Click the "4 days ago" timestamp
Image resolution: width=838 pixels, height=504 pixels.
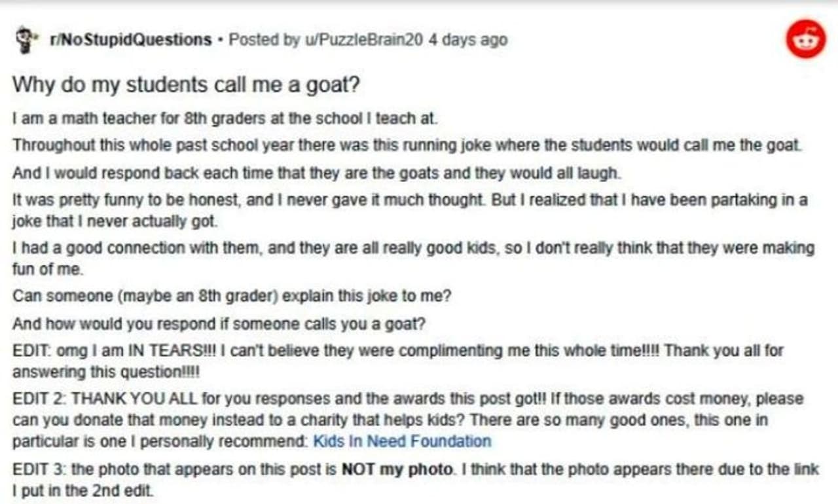467,40
